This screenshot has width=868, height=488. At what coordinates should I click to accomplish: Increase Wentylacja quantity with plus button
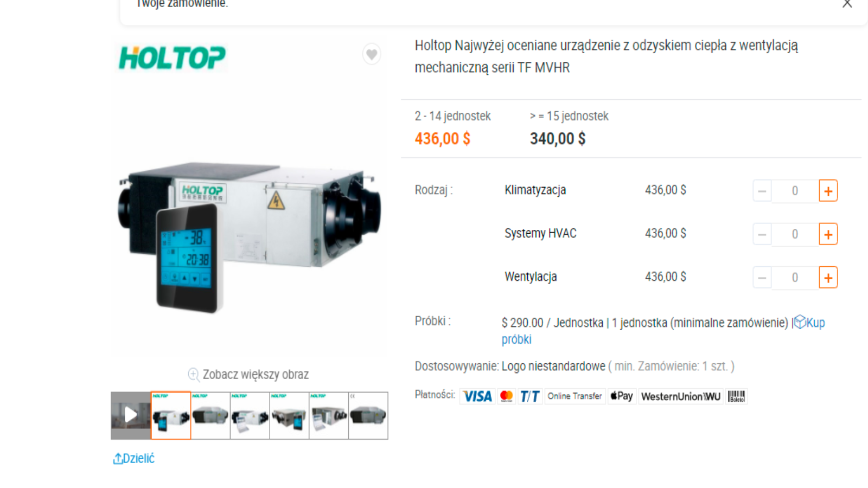[x=828, y=278]
